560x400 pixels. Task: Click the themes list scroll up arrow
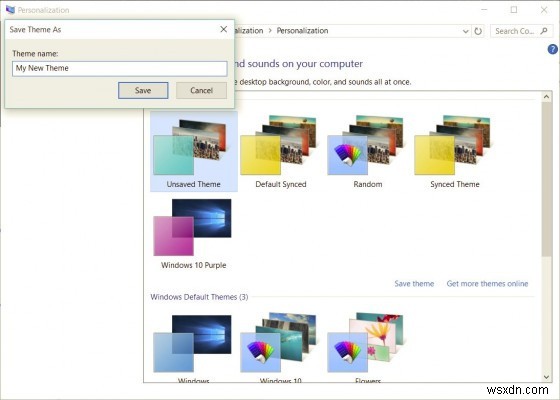[x=546, y=96]
